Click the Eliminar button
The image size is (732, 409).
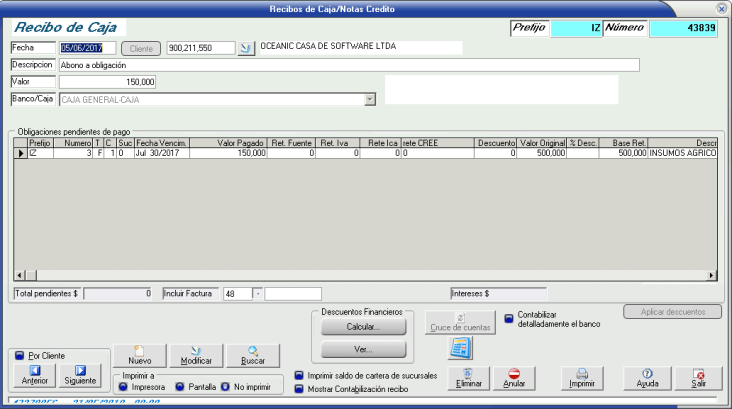click(x=469, y=377)
